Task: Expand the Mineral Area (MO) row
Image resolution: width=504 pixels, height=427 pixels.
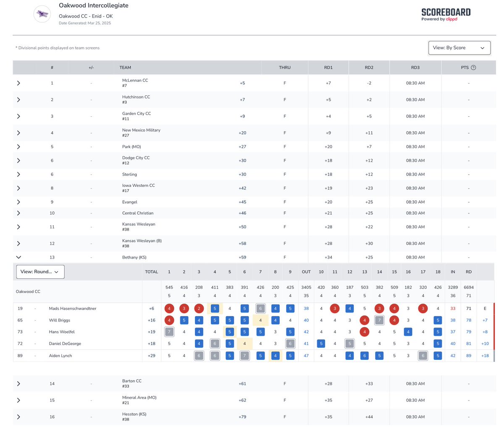Action: [18, 400]
